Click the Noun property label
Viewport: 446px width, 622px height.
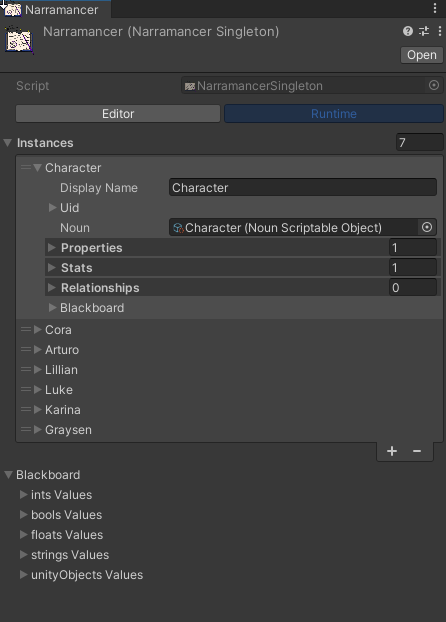75,228
